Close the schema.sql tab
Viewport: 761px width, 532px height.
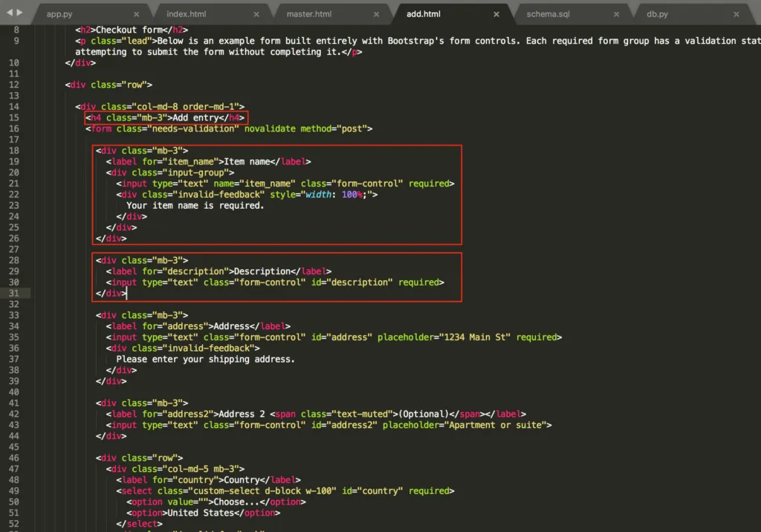click(616, 15)
